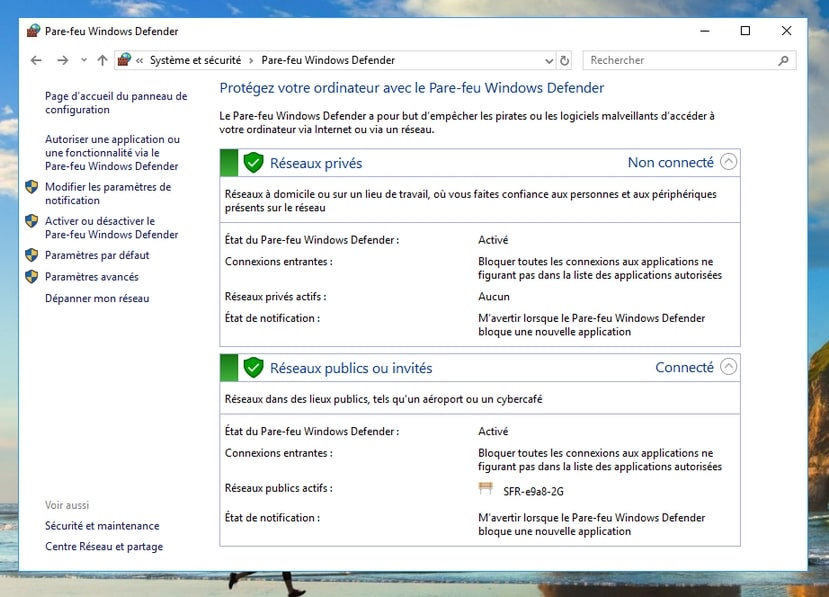Maximize the Pare-feu Windows Defender window
The height and width of the screenshot is (597, 829).
pos(745,31)
